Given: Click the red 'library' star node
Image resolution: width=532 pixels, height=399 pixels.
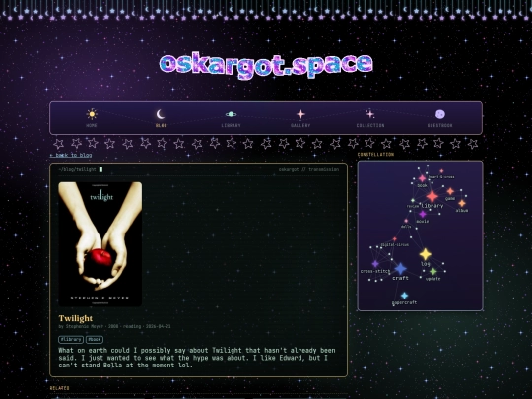Looking at the screenshot, I should (x=432, y=196).
